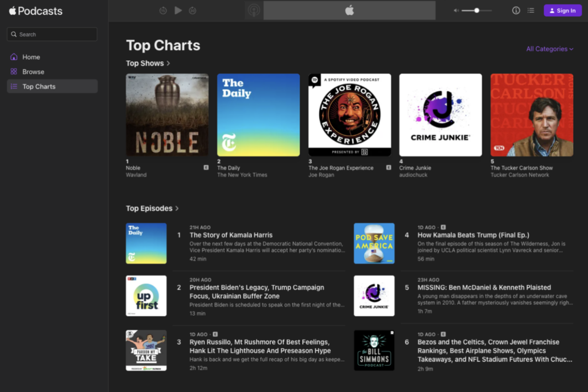Image resolution: width=588 pixels, height=392 pixels.
Task: Open the All Categories dropdown
Action: 550,49
